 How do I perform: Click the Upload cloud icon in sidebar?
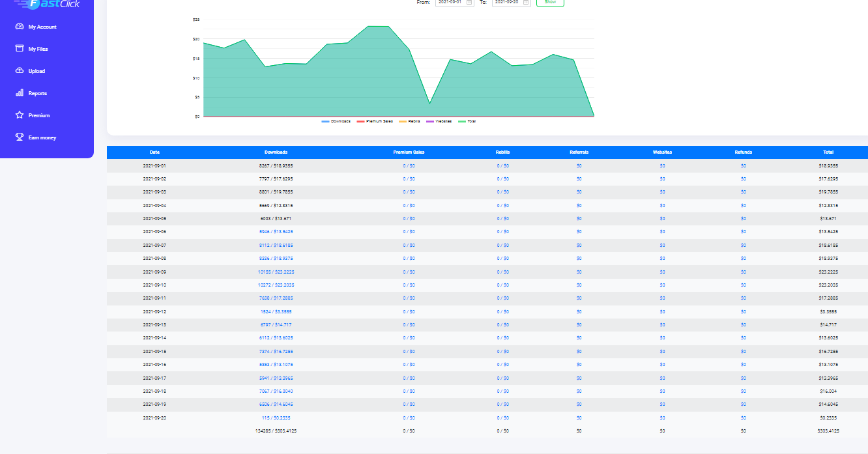pos(20,71)
